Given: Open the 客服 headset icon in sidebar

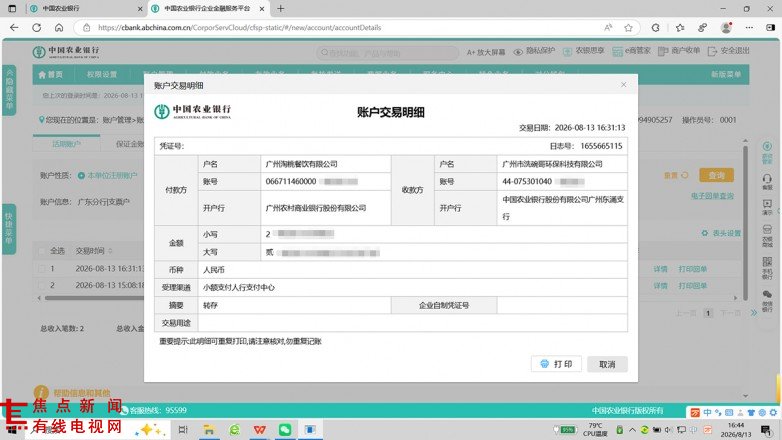Looking at the screenshot, I should pyautogui.click(x=767, y=181).
